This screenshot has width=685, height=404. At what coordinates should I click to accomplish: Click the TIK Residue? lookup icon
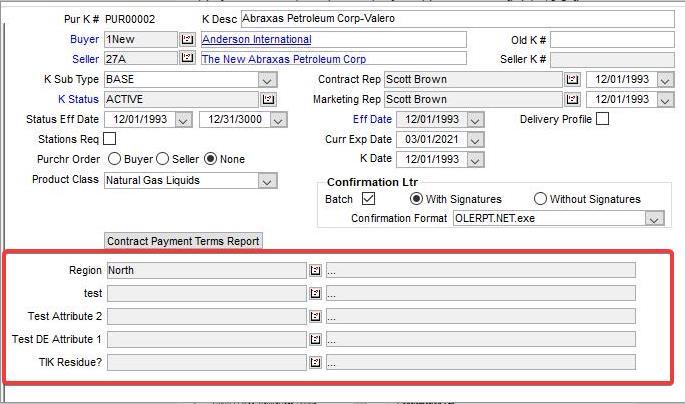click(315, 362)
